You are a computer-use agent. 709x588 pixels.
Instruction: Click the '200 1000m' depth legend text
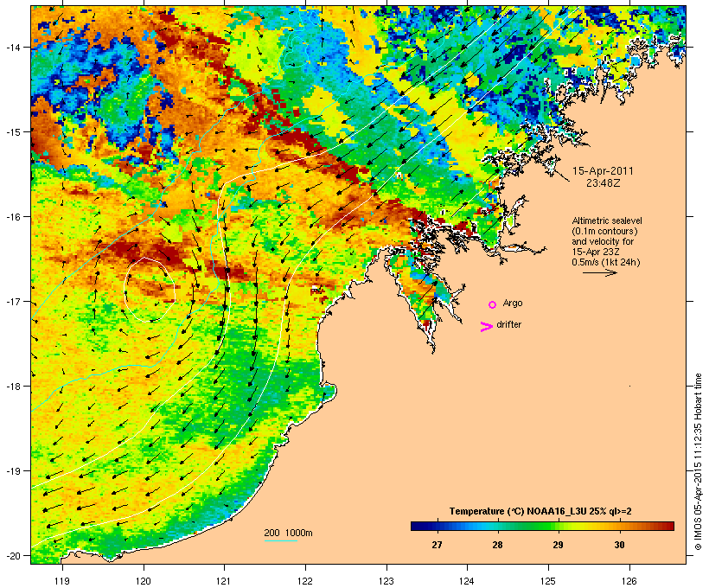tap(288, 533)
